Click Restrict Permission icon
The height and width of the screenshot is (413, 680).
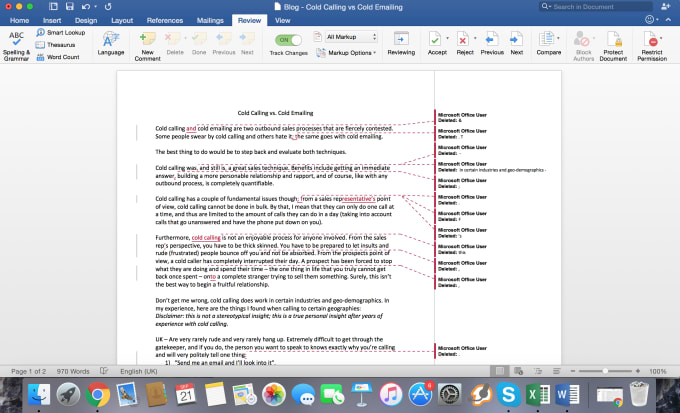click(651, 39)
